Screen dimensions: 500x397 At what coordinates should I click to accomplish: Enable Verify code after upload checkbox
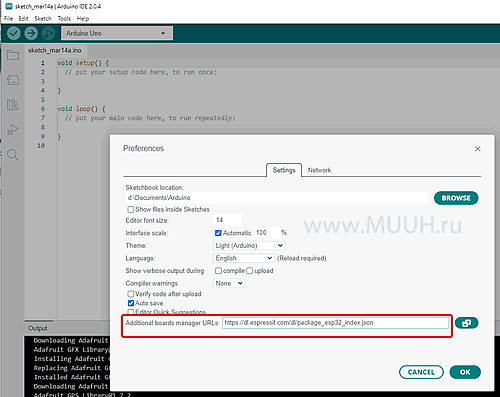click(x=131, y=294)
